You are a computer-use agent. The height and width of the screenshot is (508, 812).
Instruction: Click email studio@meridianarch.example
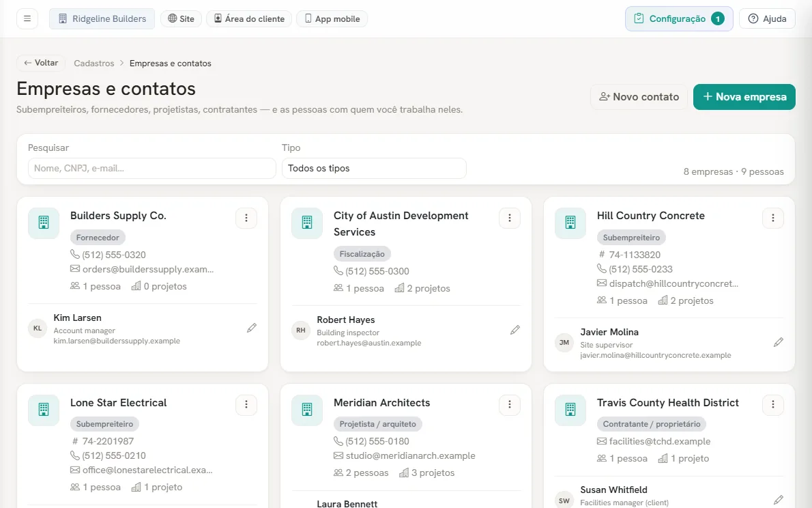tap(411, 455)
